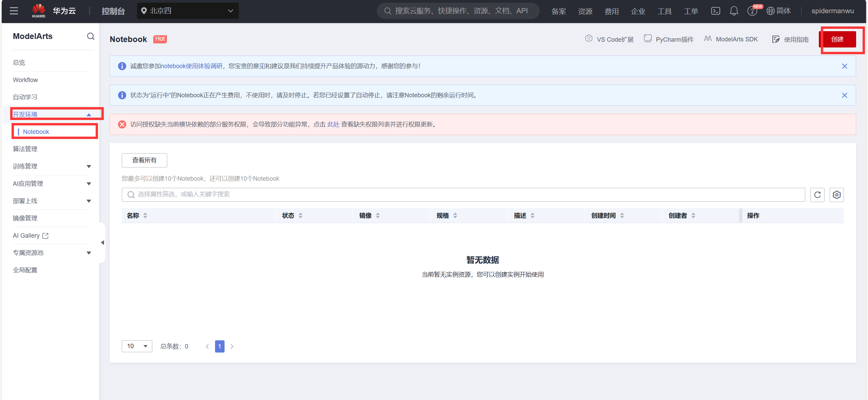Sort table by 名称 column
The height and width of the screenshot is (400, 868).
[x=145, y=216]
